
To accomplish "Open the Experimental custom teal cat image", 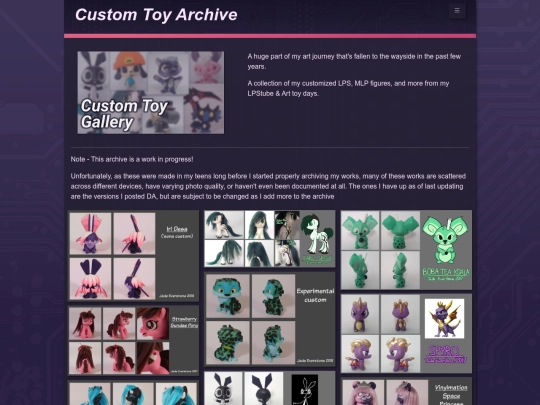I will 270,319.
